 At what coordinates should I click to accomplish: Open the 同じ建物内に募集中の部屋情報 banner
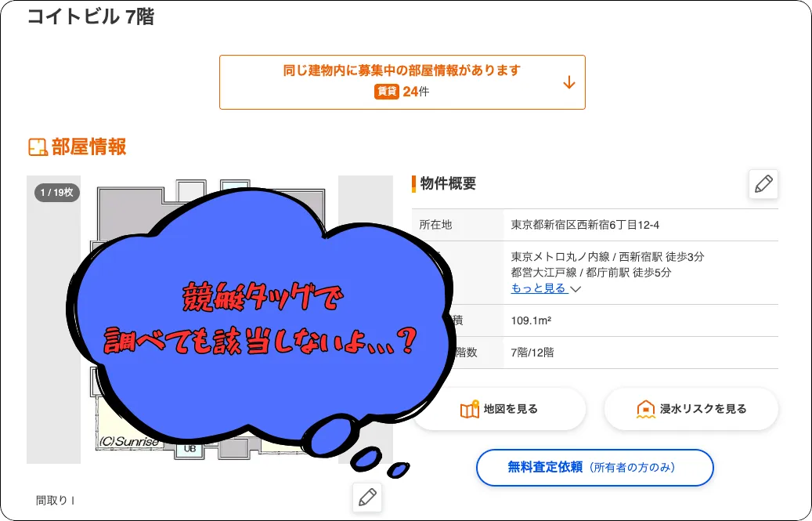point(402,82)
